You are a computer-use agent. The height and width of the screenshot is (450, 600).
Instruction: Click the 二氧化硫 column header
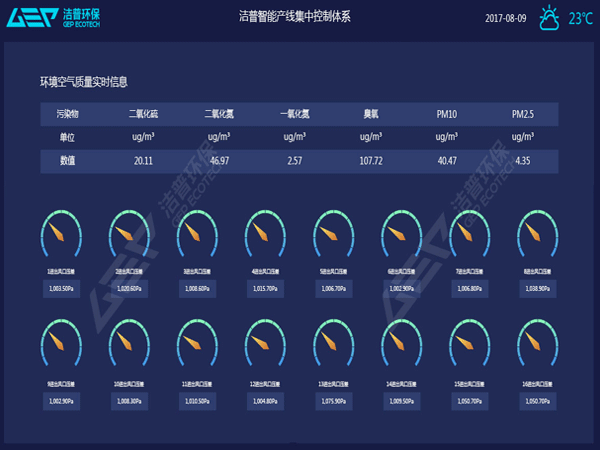click(x=144, y=114)
